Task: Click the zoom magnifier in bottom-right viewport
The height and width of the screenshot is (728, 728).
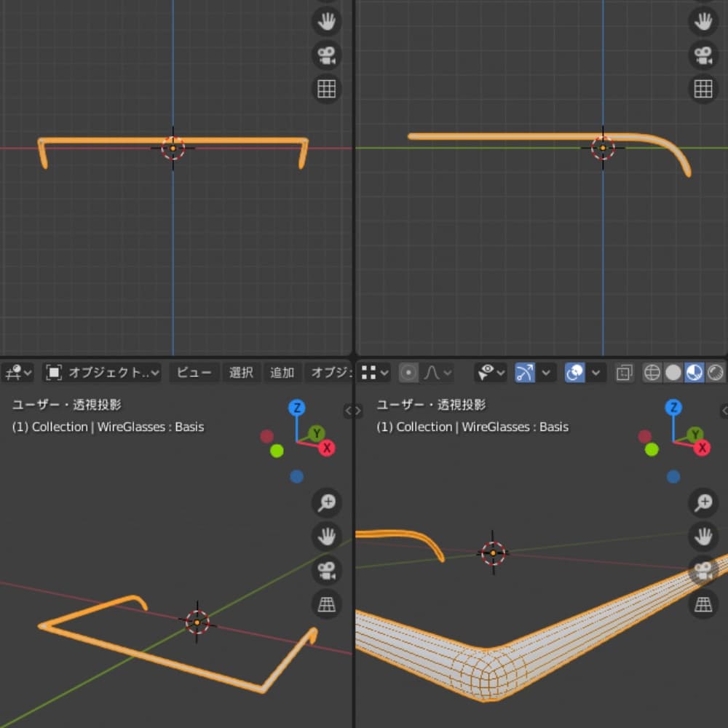Action: [703, 502]
